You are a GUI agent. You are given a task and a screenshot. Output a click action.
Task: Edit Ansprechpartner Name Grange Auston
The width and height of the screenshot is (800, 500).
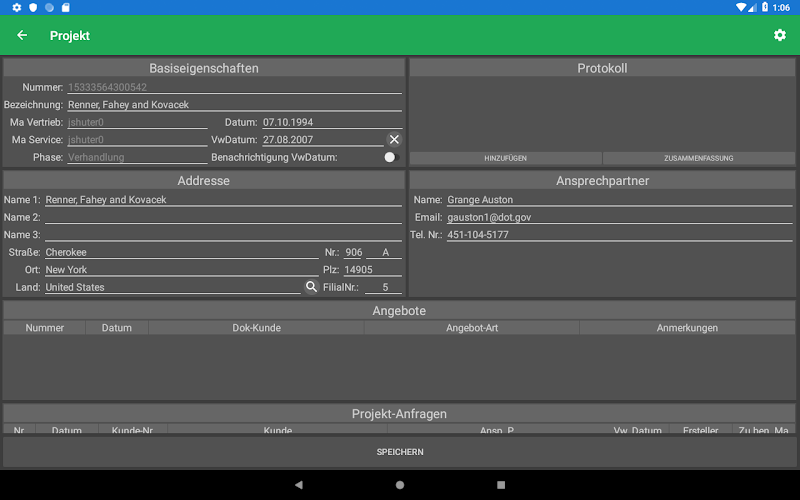(619, 200)
